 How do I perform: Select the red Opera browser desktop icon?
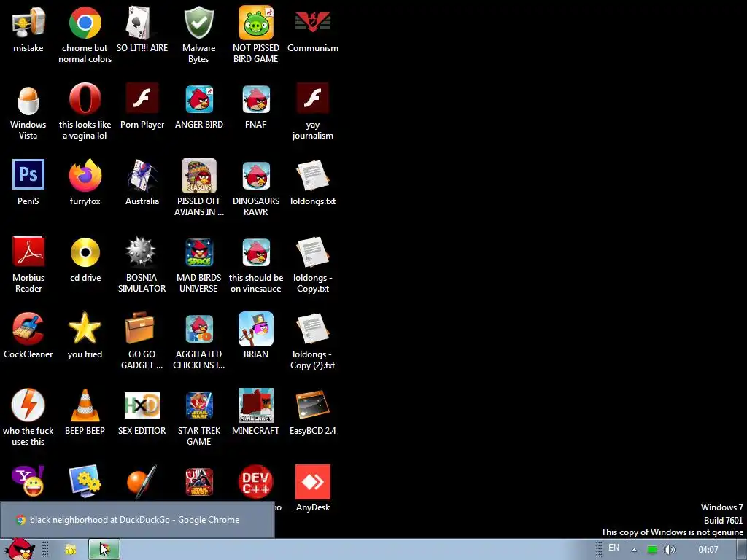pyautogui.click(x=85, y=99)
